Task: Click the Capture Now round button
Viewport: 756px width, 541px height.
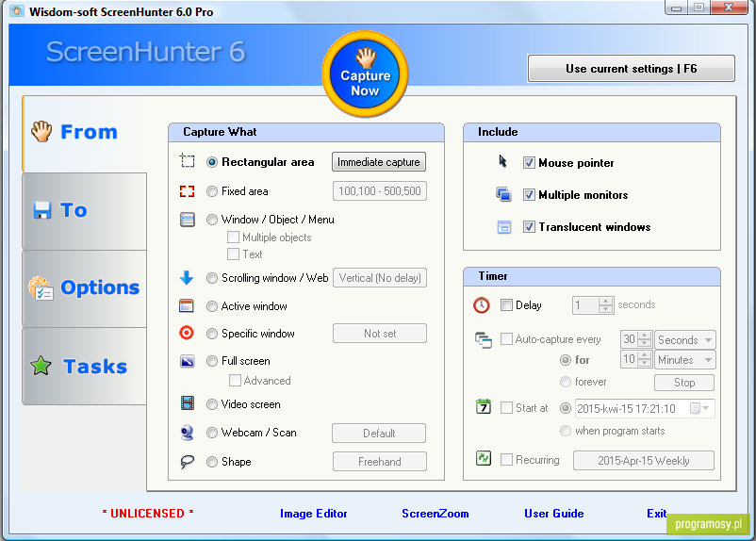Action: coord(365,74)
